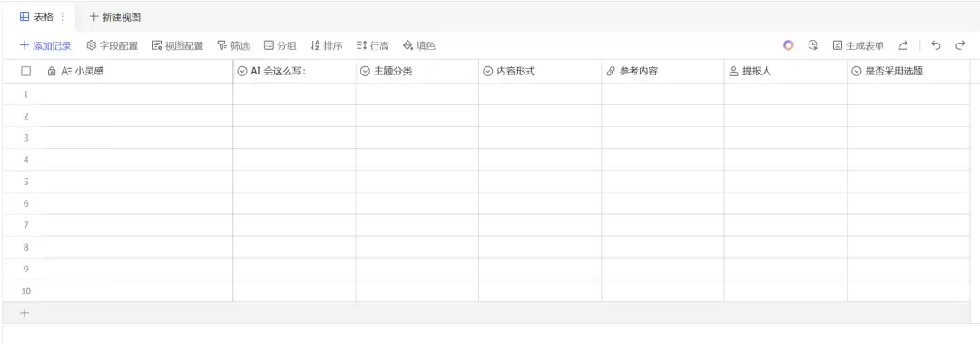Screen dimensions: 980x344
Task: Open the 排序 sort tool
Action: coord(327,45)
